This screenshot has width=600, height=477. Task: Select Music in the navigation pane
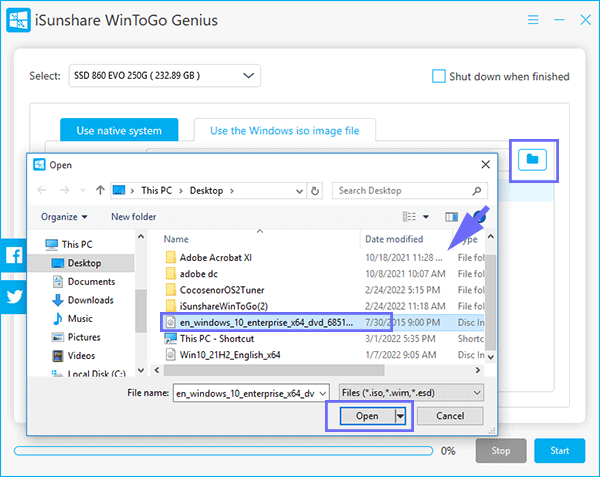80,319
